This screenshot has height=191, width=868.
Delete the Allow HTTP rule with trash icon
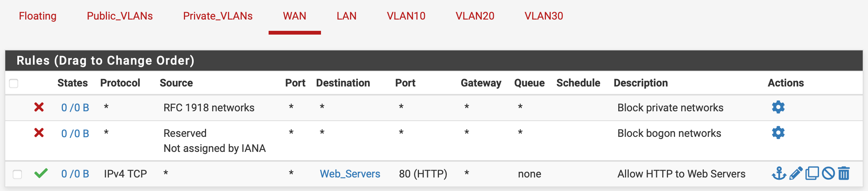pos(844,173)
